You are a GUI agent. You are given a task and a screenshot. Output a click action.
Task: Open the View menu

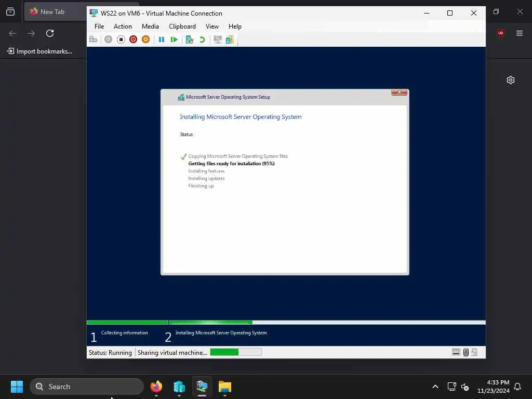point(212,26)
